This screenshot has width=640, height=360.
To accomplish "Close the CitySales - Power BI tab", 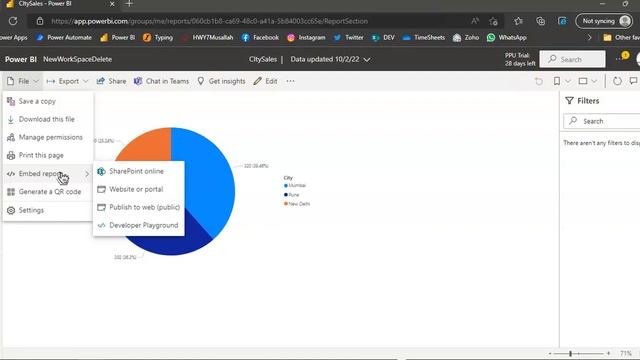I will 112,4.
